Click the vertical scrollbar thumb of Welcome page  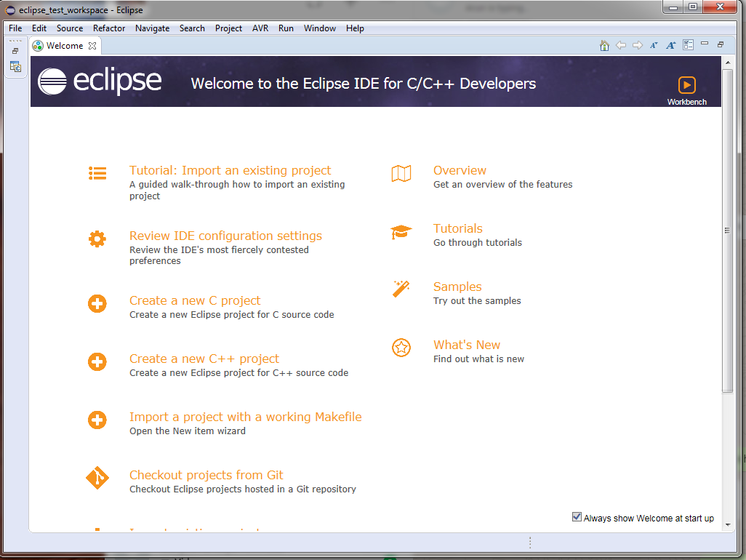click(x=727, y=231)
